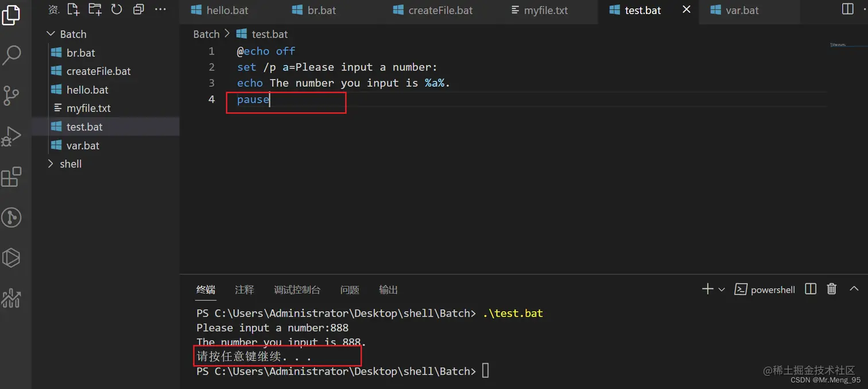The width and height of the screenshot is (868, 389).
Task: Open var.bat from the explorer tree
Action: 106,145
